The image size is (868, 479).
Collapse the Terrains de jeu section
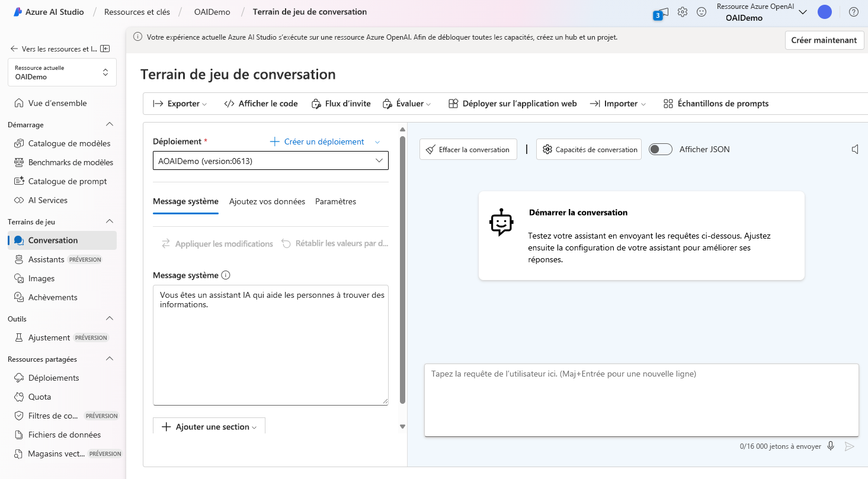pos(109,221)
